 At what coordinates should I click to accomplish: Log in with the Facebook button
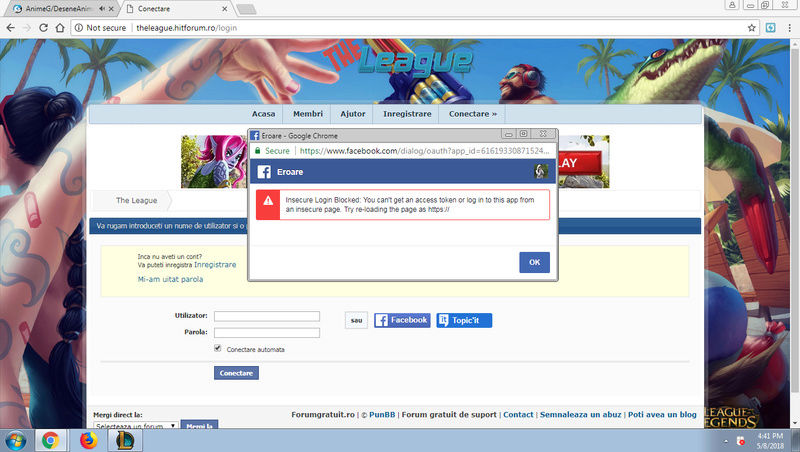[402, 320]
